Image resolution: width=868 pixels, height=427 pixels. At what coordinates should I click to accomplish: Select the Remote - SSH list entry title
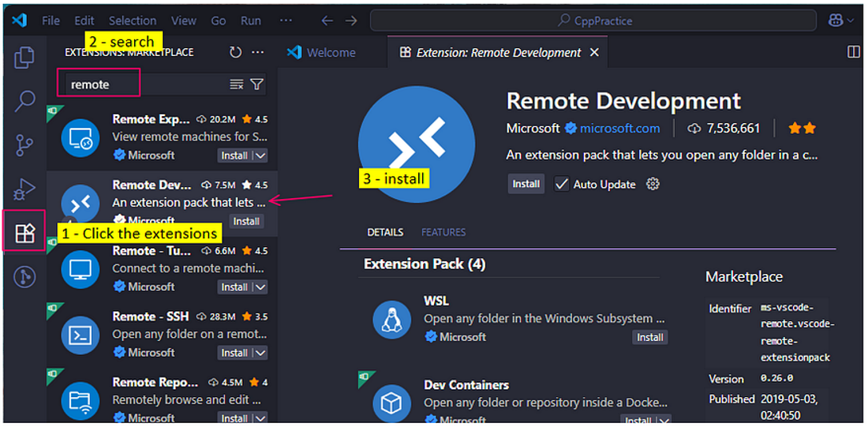151,317
